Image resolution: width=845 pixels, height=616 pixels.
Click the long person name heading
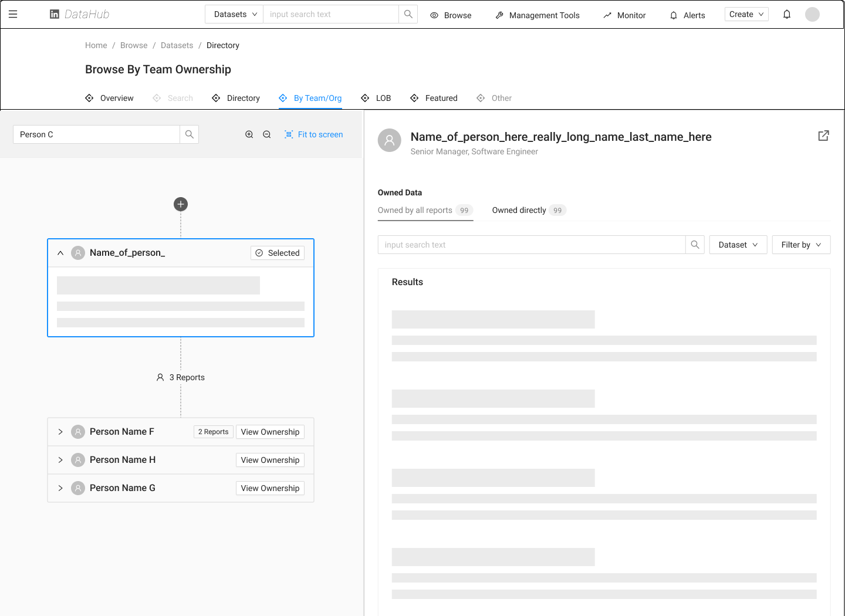pyautogui.click(x=561, y=137)
